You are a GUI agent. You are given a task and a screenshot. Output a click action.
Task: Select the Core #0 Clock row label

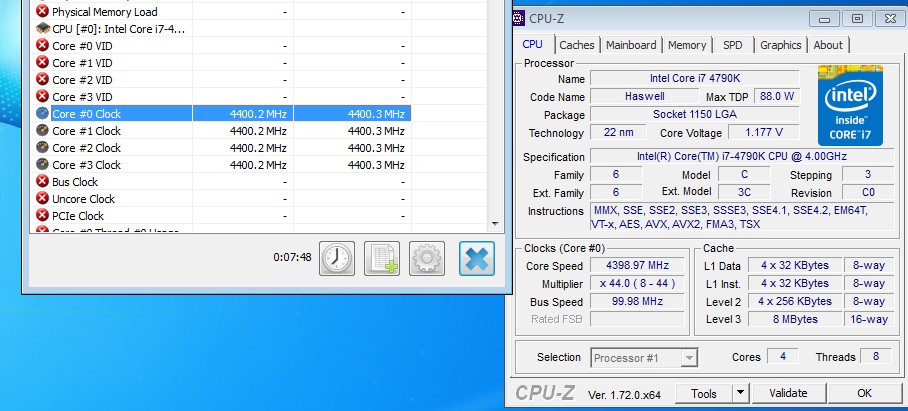click(87, 113)
